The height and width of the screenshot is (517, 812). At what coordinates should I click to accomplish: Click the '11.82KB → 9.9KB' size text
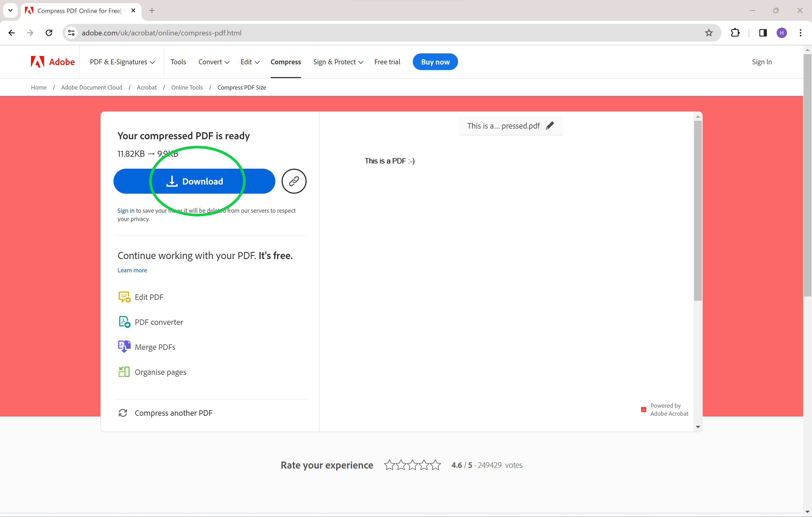tap(148, 154)
